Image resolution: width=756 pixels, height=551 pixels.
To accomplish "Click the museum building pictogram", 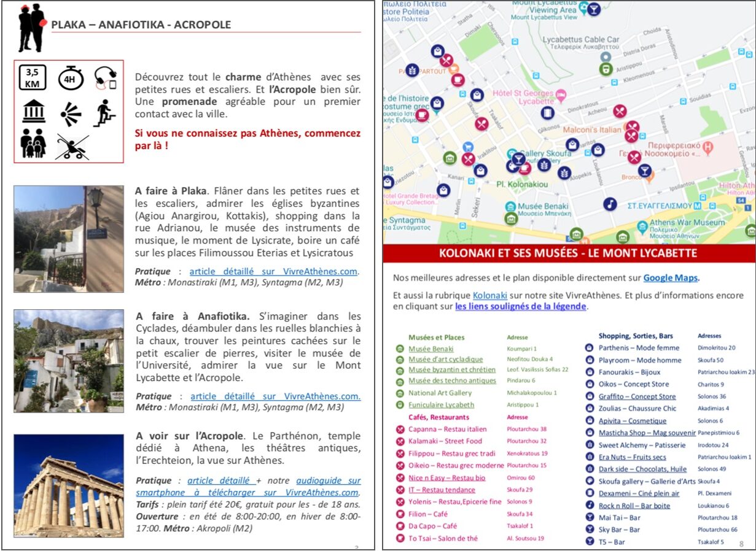I will pyautogui.click(x=33, y=112).
